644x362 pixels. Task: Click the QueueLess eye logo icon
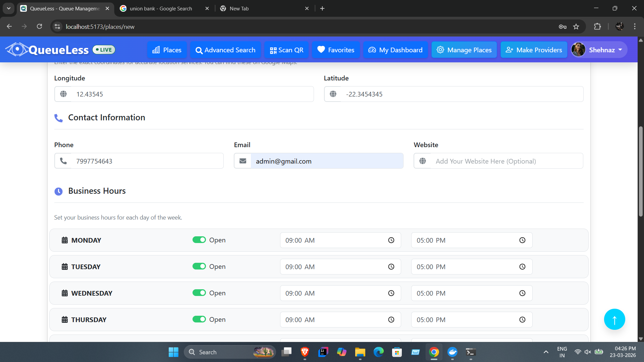17,50
